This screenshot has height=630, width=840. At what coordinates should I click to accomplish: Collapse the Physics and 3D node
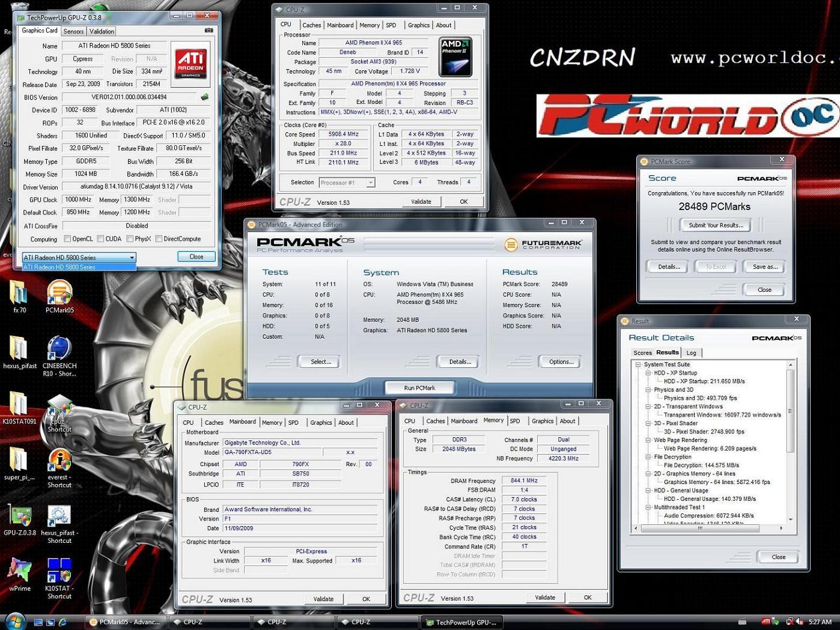pyautogui.click(x=648, y=390)
